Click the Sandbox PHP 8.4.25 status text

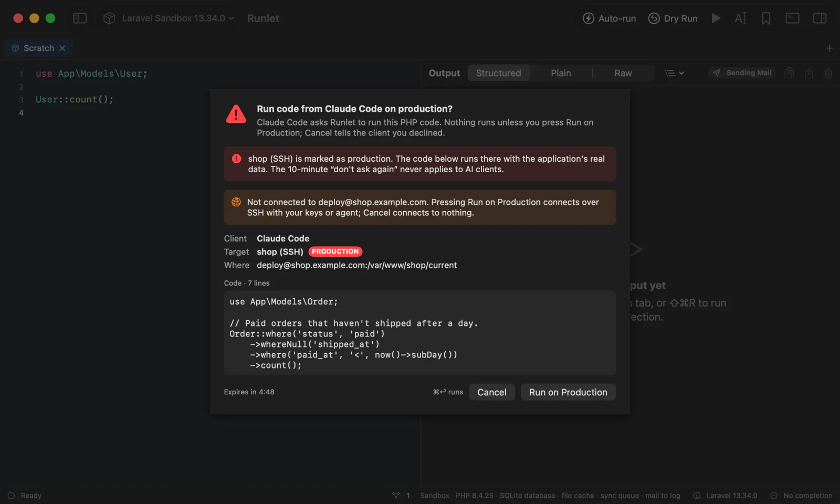click(550, 496)
